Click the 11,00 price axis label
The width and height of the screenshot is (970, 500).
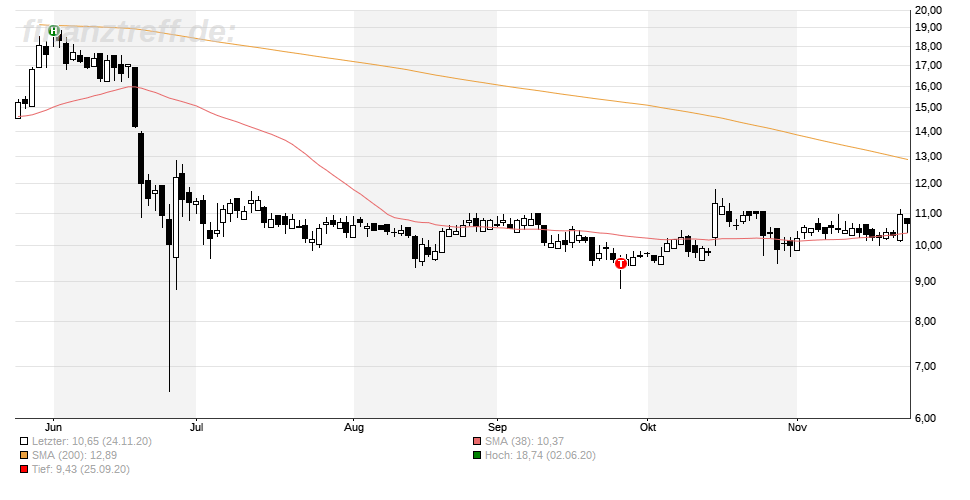coord(929,213)
